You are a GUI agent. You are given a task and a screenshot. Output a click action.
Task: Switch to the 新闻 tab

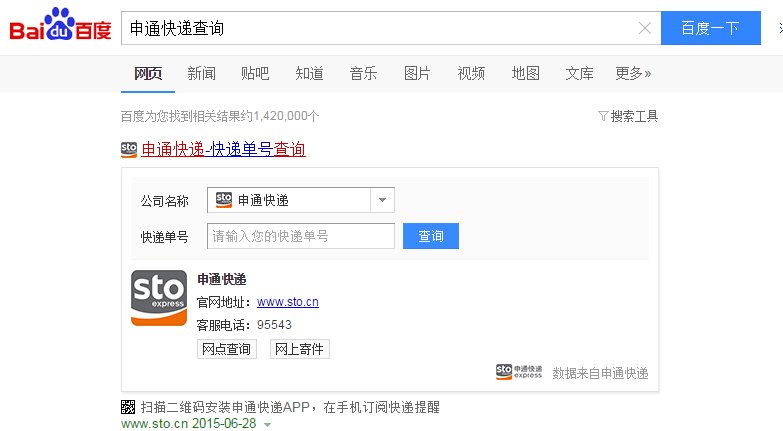(202, 73)
